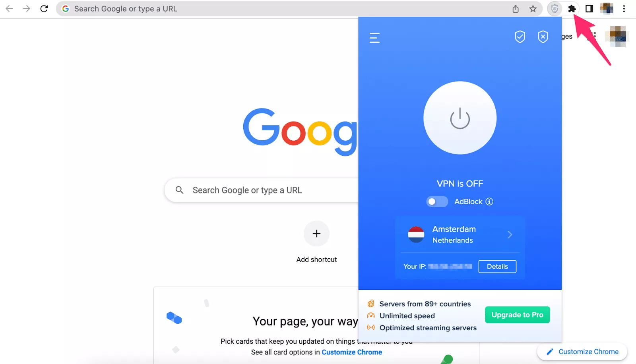Click the share page icon

(516, 9)
